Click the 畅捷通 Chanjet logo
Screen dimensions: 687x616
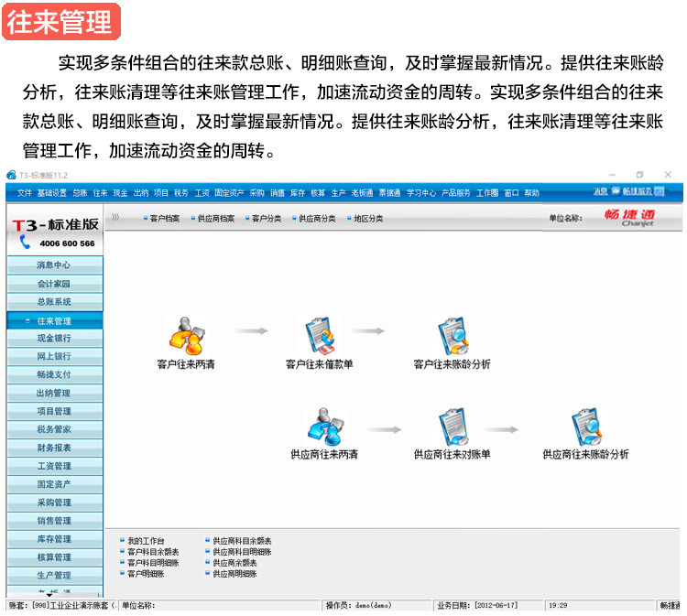(630, 217)
